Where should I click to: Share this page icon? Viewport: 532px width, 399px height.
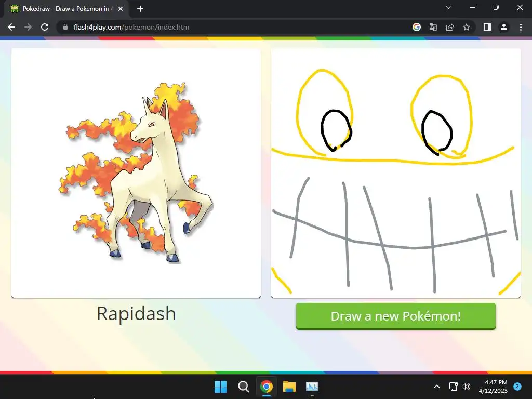pos(450,27)
